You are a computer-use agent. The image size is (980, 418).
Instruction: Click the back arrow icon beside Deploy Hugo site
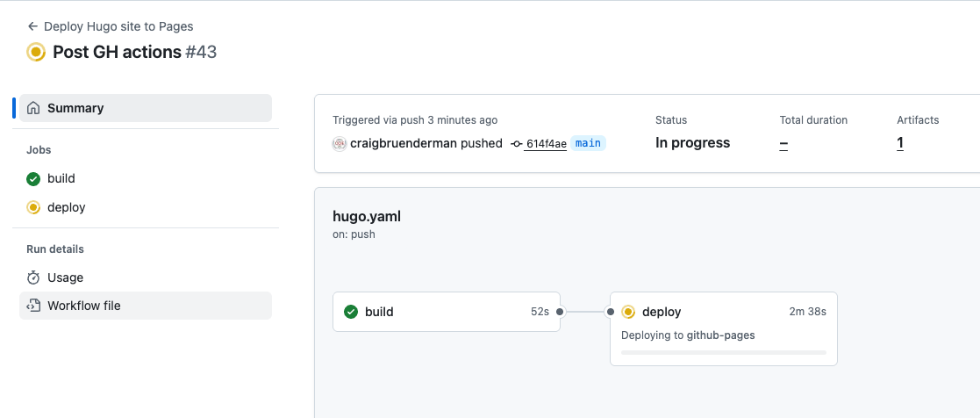[x=33, y=26]
